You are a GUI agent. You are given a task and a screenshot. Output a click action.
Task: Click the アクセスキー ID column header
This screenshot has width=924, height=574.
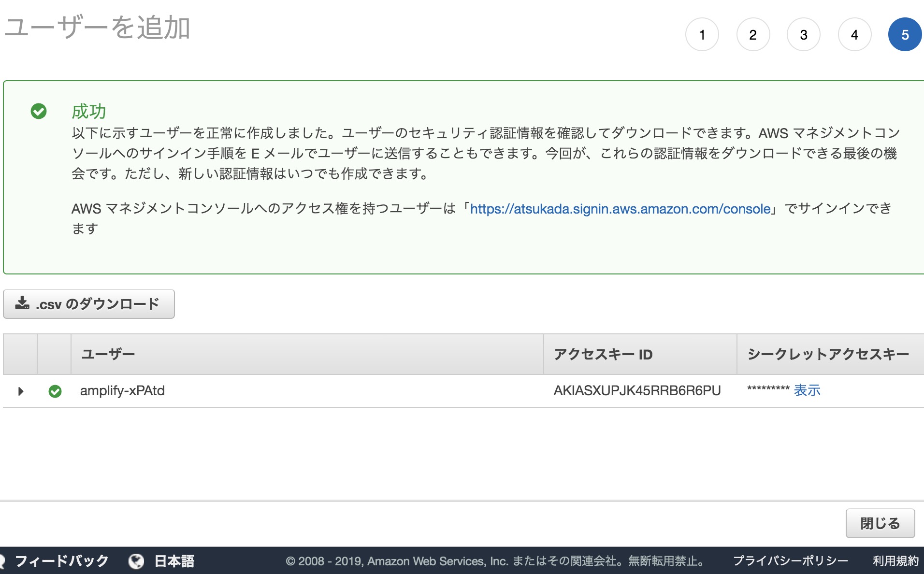[640, 354]
